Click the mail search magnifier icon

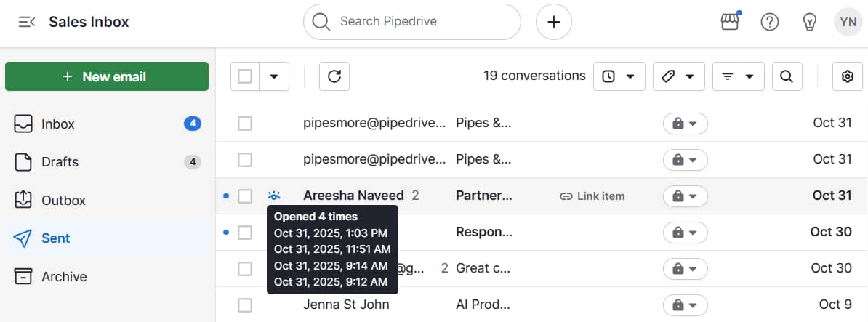point(787,76)
